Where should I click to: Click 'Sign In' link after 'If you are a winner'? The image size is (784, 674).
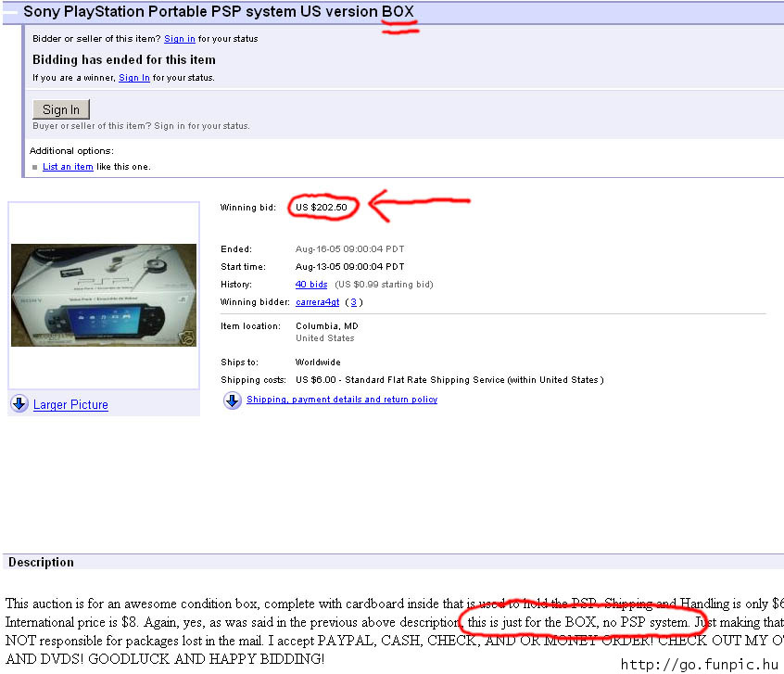tap(134, 78)
